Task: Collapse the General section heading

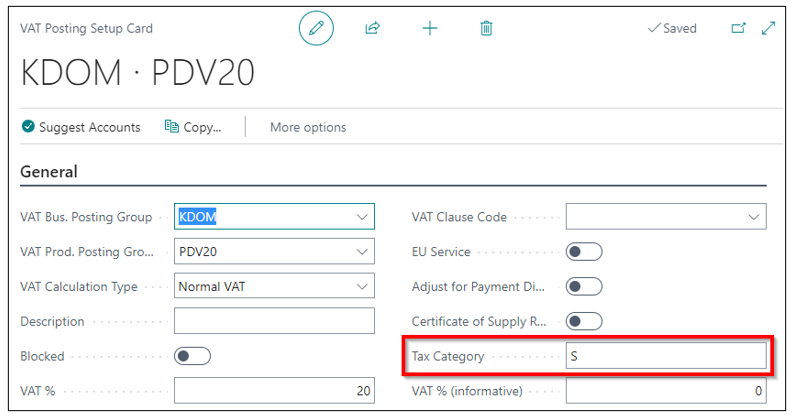Action: 49,172
